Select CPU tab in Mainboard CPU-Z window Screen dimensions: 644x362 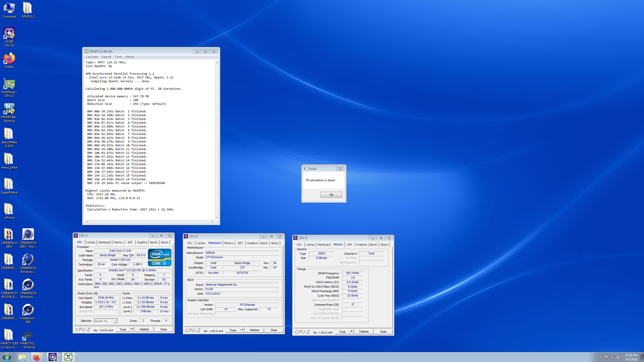click(190, 243)
